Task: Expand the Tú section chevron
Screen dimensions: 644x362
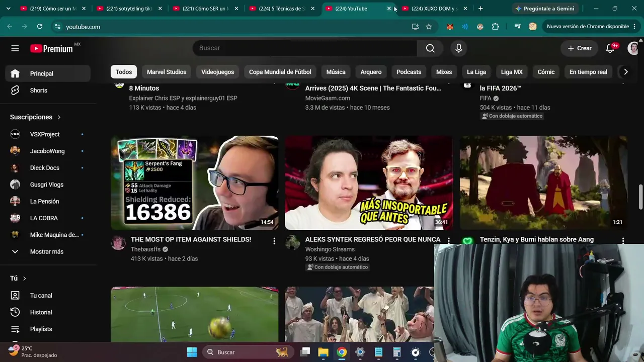Action: 24,279
